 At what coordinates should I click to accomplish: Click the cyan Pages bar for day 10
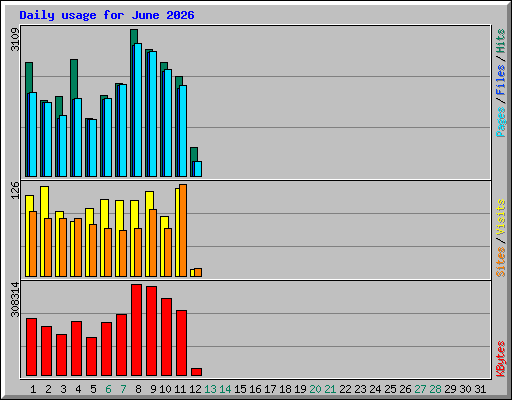tap(168, 123)
